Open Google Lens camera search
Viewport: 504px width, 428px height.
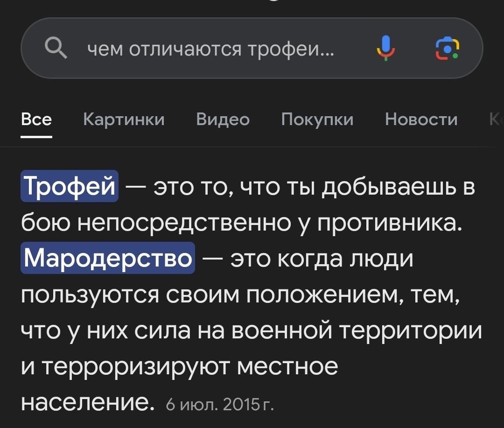pyautogui.click(x=447, y=48)
